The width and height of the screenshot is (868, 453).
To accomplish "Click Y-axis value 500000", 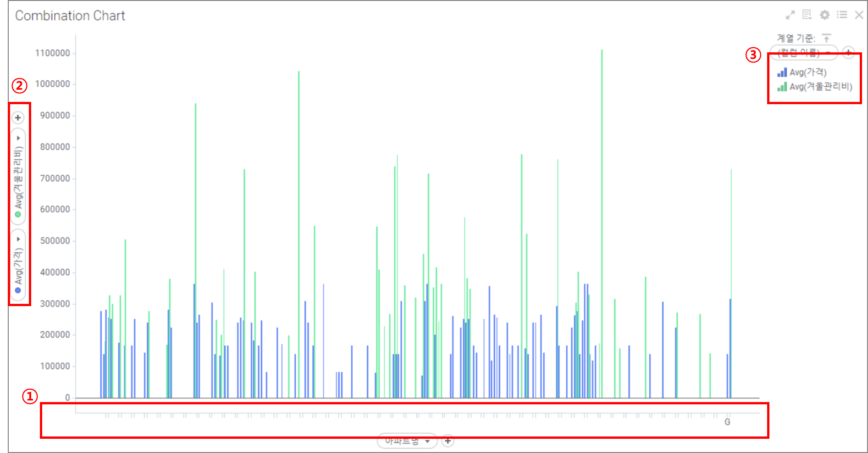I will point(55,241).
